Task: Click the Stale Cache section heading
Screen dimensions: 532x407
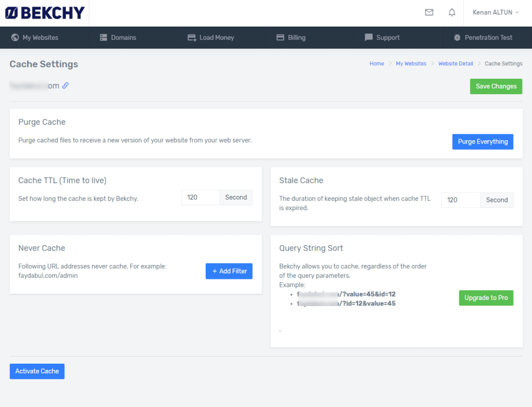Action: (301, 180)
